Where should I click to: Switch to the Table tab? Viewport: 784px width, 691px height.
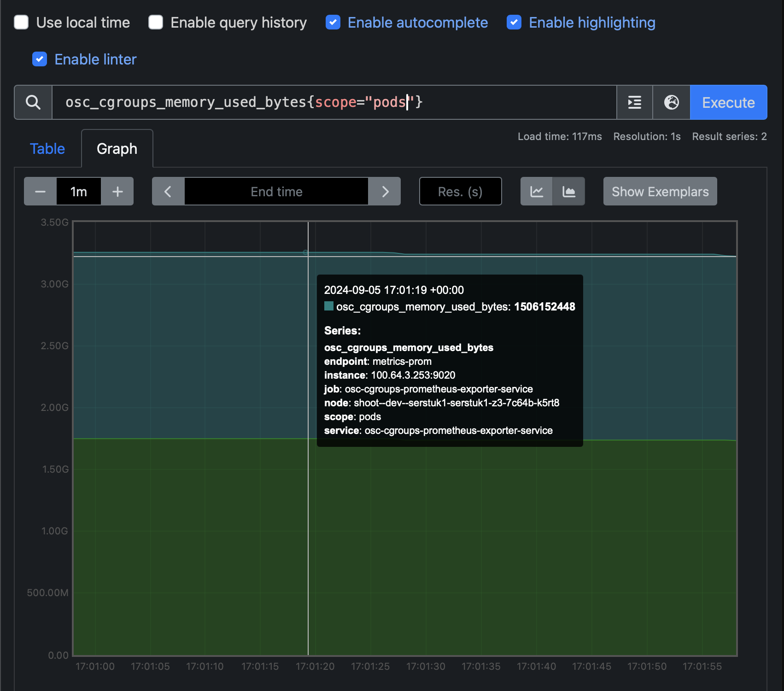(47, 149)
